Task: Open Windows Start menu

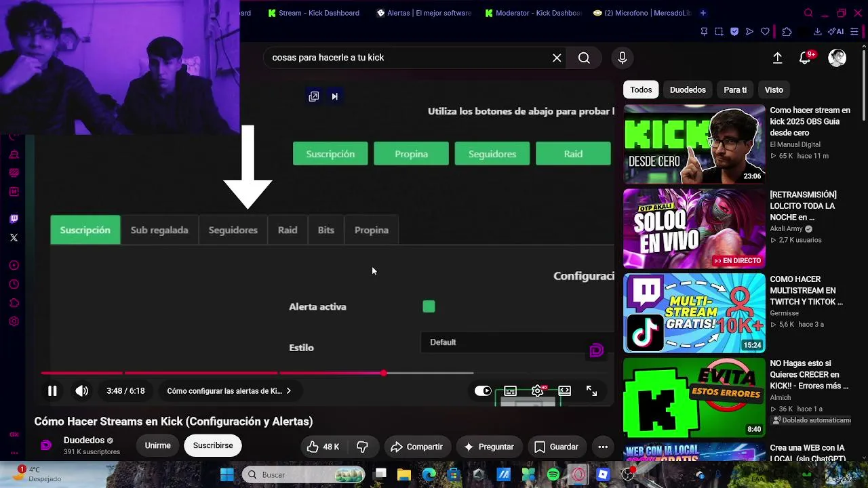Action: (227, 474)
